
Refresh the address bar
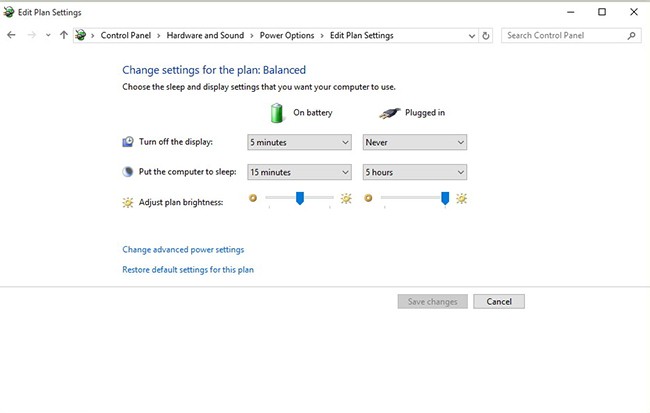pos(486,35)
